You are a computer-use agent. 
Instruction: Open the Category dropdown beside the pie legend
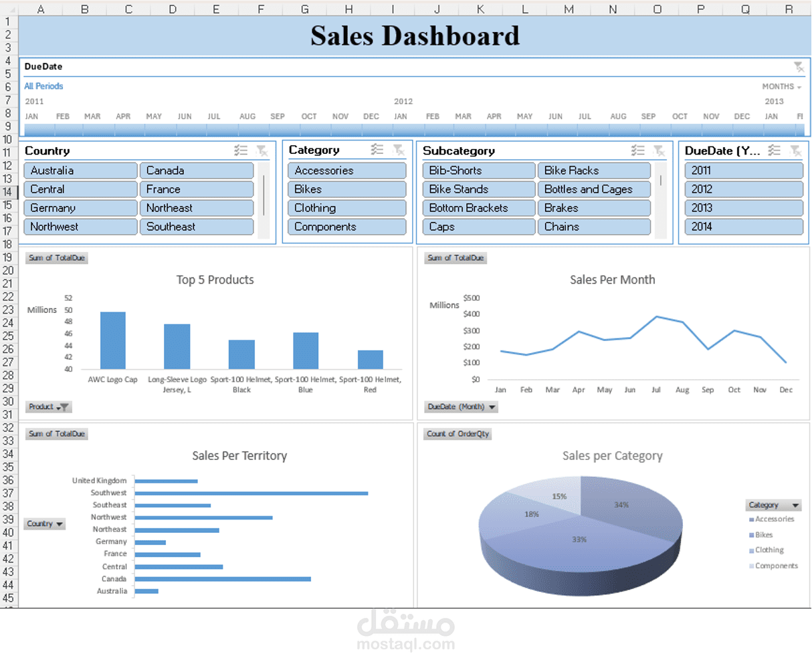click(x=773, y=505)
